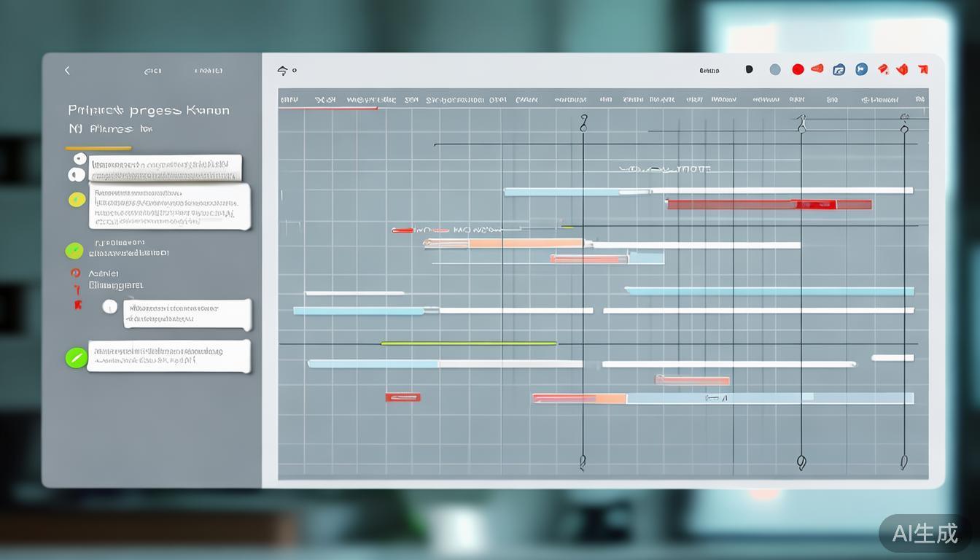This screenshot has width=980, height=560.
Task: Click the red arrow icon at the toolbar's far right
Action: coord(923,70)
